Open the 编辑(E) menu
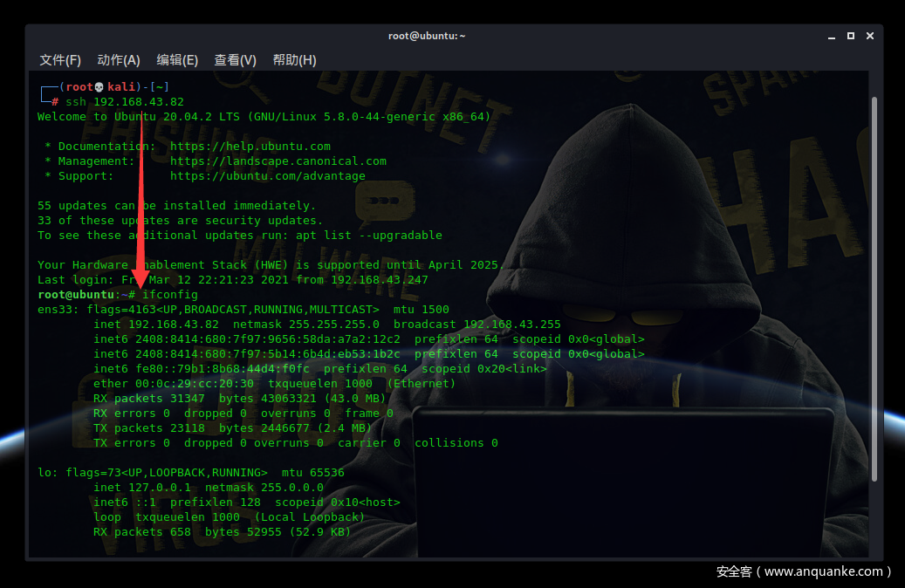Viewport: 905px width, 588px height. click(x=177, y=60)
